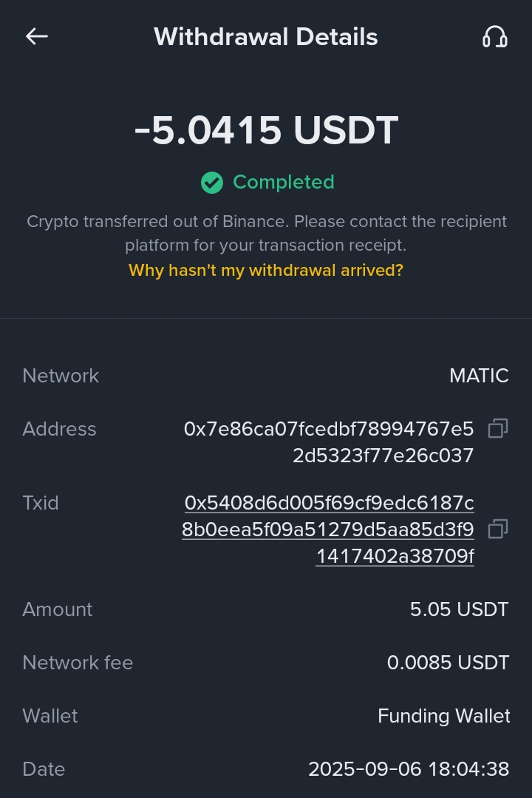The width and height of the screenshot is (532, 798).
Task: Tap the wallet address starting with 0x7e86
Action: click(x=329, y=442)
